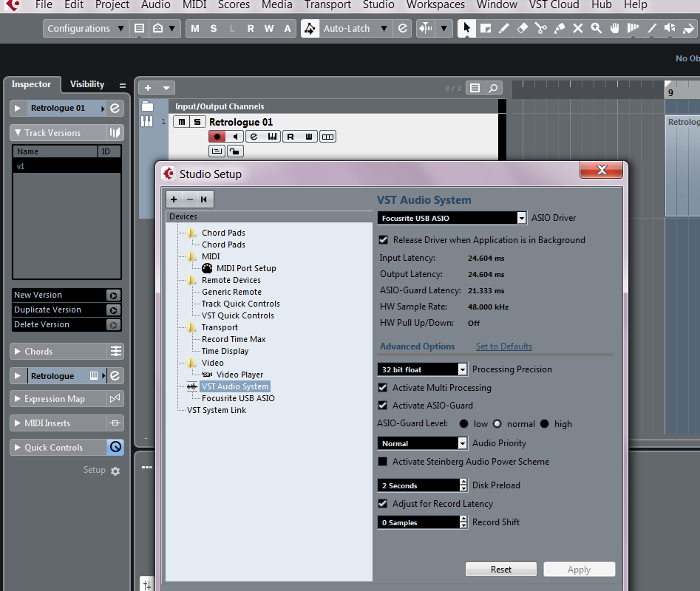700x591 pixels.
Task: Select the Object Selection arrow tool
Action: tap(466, 29)
